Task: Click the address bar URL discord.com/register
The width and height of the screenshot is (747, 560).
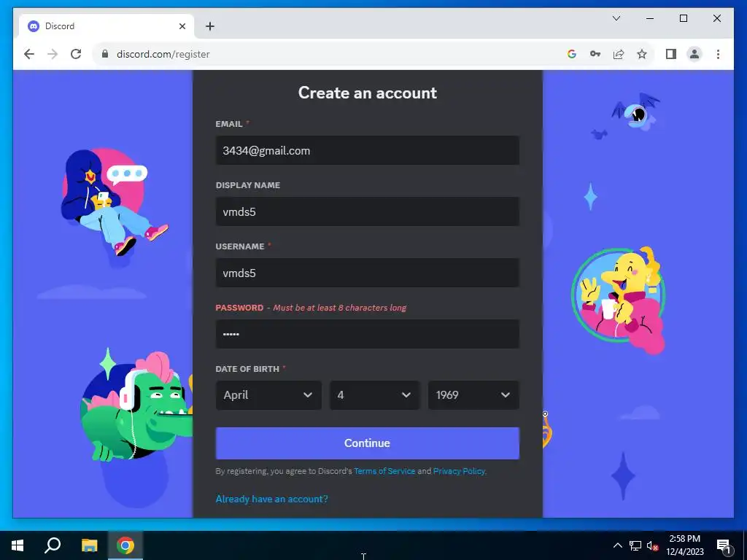Action: click(x=163, y=54)
